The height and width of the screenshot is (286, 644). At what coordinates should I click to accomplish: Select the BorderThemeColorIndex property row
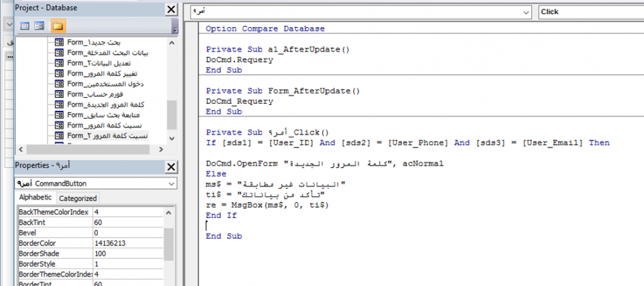pos(90,274)
